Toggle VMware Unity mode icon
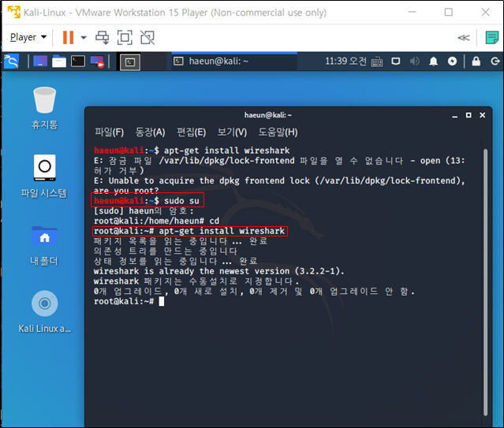The image size is (504, 428). click(x=147, y=38)
